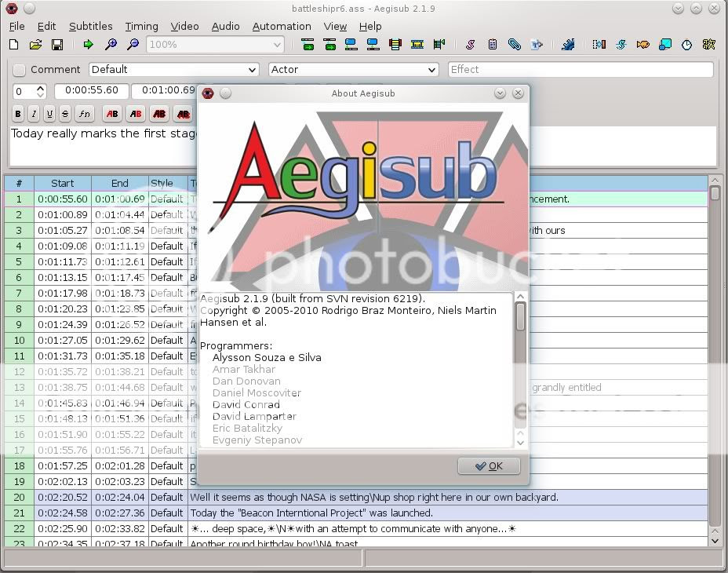Confirm About dialog with OK button
728x573 pixels.
click(489, 466)
